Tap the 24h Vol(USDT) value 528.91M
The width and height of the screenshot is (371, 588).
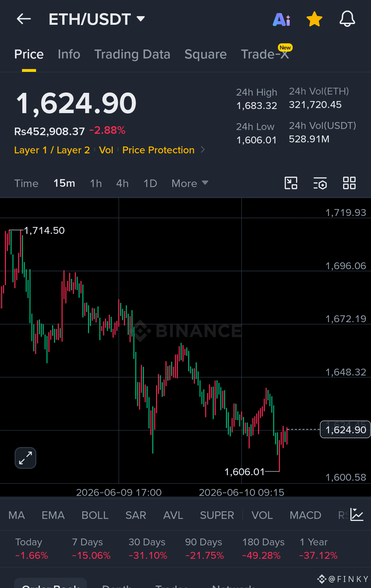pyautogui.click(x=309, y=139)
